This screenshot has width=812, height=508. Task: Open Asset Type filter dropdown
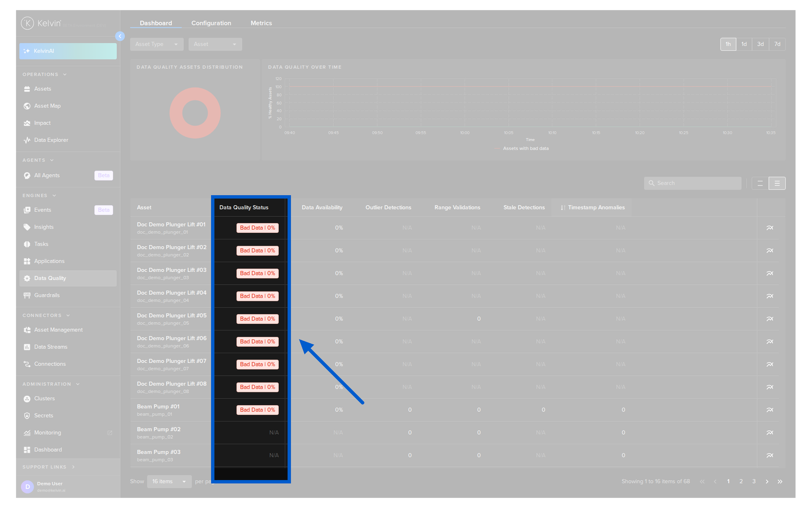point(156,44)
